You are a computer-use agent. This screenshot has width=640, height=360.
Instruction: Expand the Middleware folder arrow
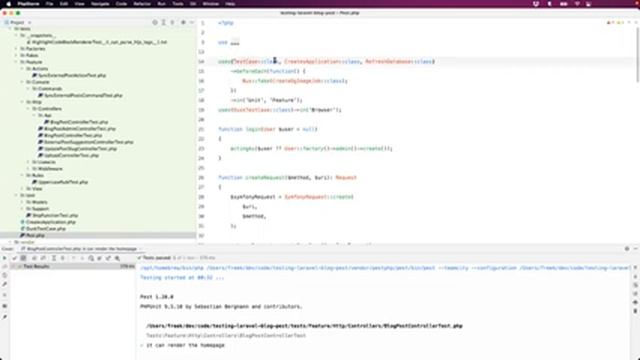click(x=28, y=169)
